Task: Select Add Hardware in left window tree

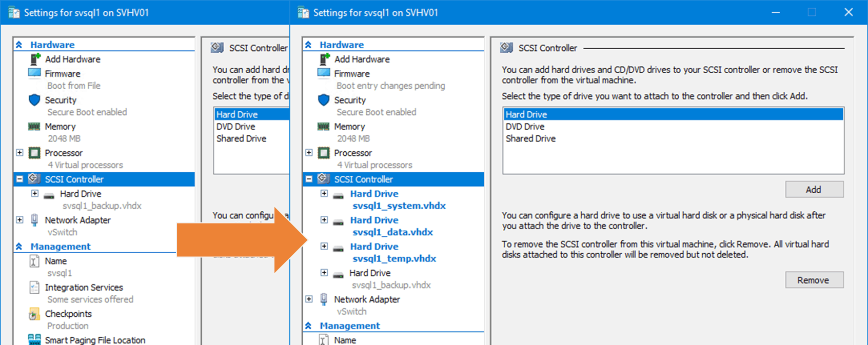Action: [72, 59]
